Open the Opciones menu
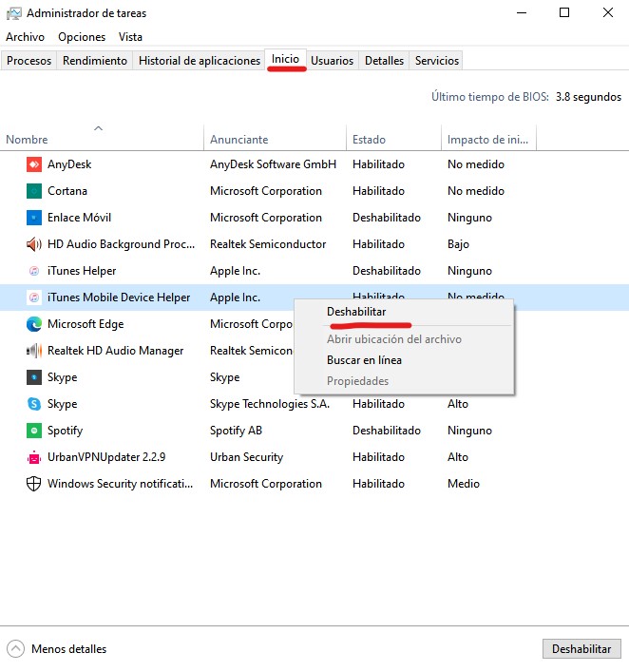 coord(82,37)
